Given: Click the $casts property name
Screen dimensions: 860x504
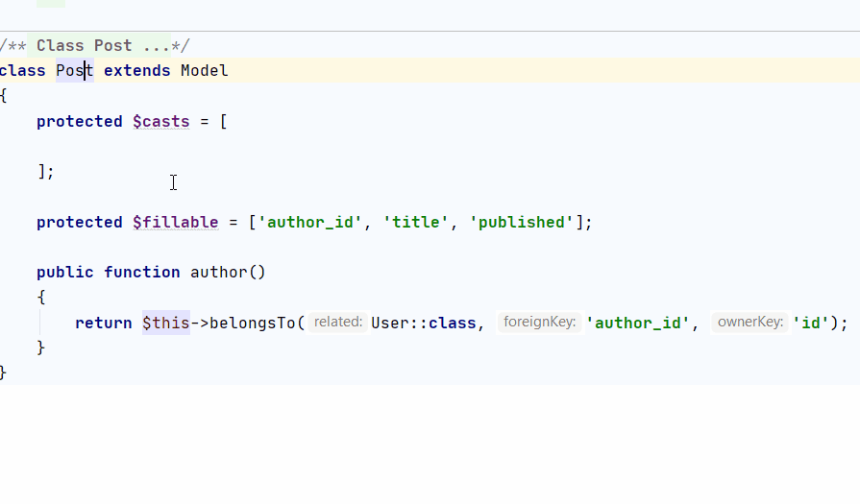Looking at the screenshot, I should (x=160, y=121).
